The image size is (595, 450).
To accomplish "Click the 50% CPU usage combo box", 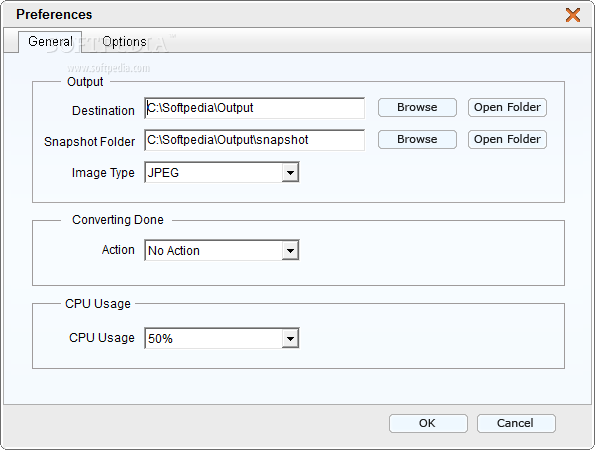I will coord(222,338).
